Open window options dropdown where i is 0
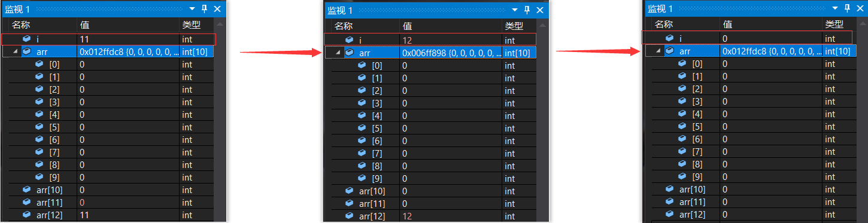 835,8
